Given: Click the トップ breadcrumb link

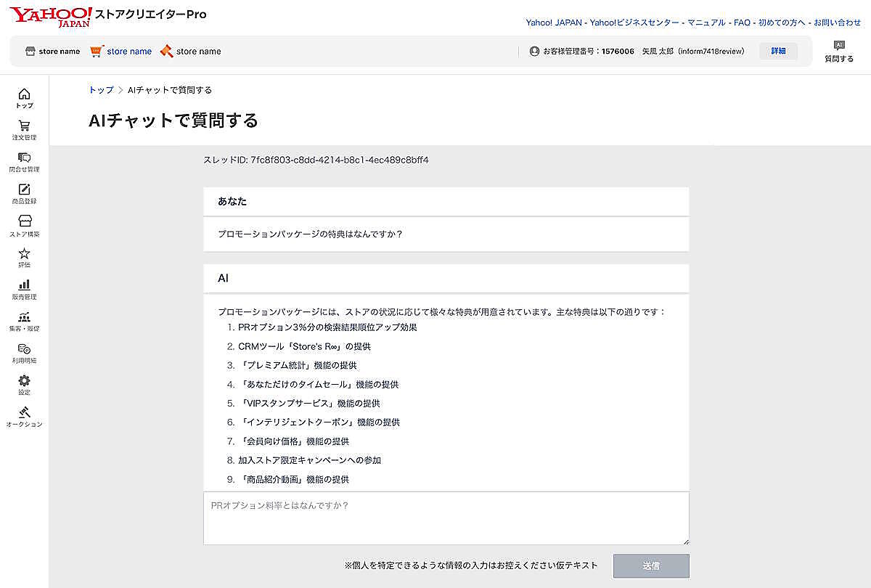Looking at the screenshot, I should coord(101,90).
